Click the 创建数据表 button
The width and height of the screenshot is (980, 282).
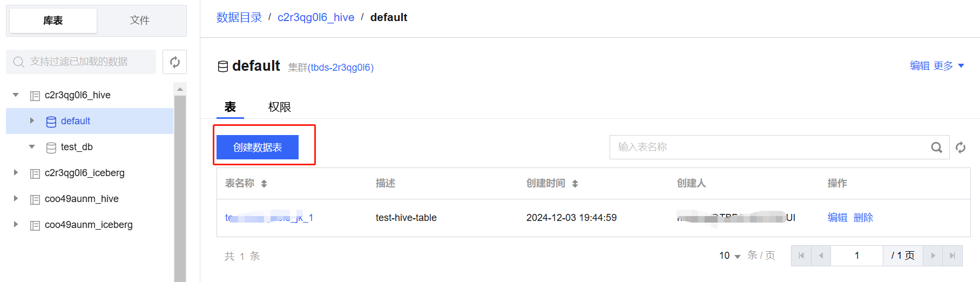258,147
